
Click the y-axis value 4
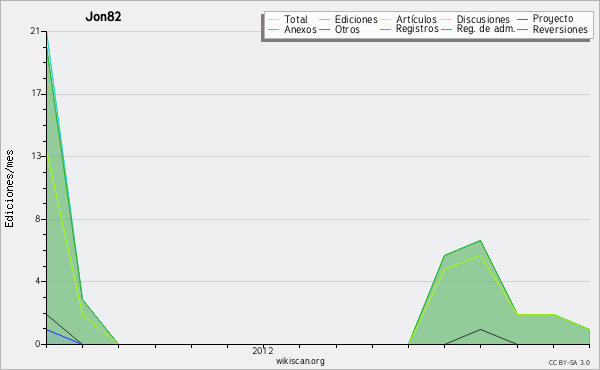[x=38, y=281]
